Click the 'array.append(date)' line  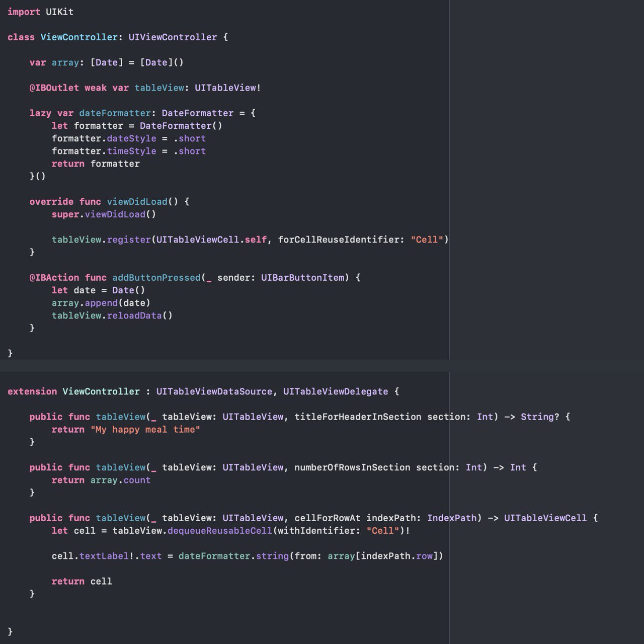[101, 303]
